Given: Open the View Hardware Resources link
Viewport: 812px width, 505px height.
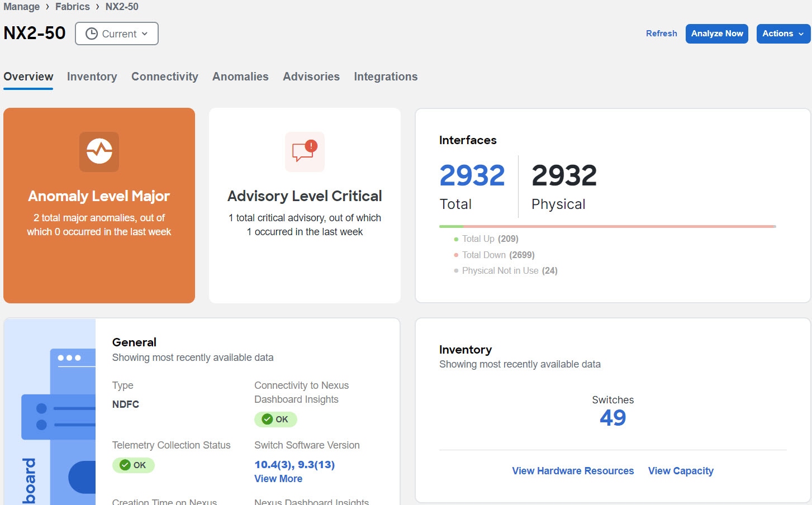Looking at the screenshot, I should 573,471.
